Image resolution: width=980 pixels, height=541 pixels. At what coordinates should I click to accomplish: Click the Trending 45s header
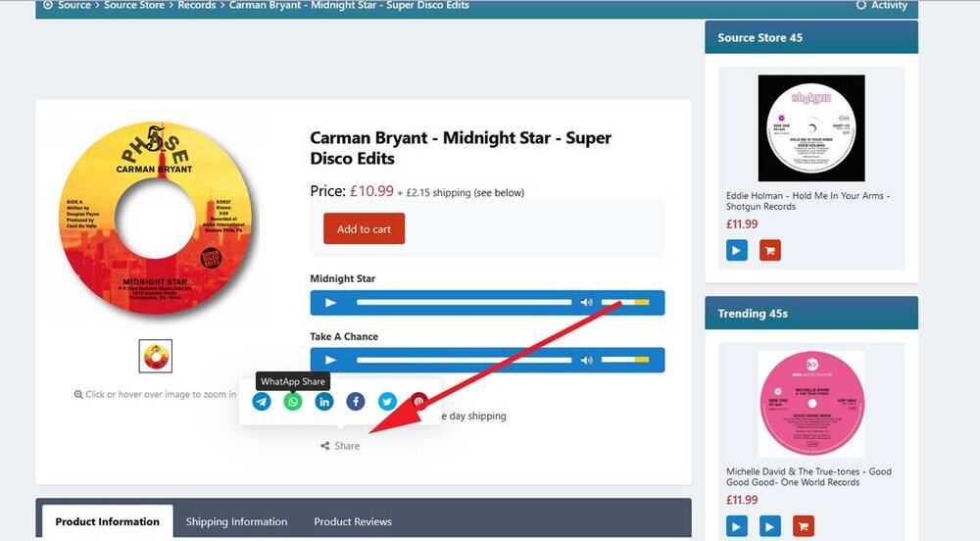811,314
